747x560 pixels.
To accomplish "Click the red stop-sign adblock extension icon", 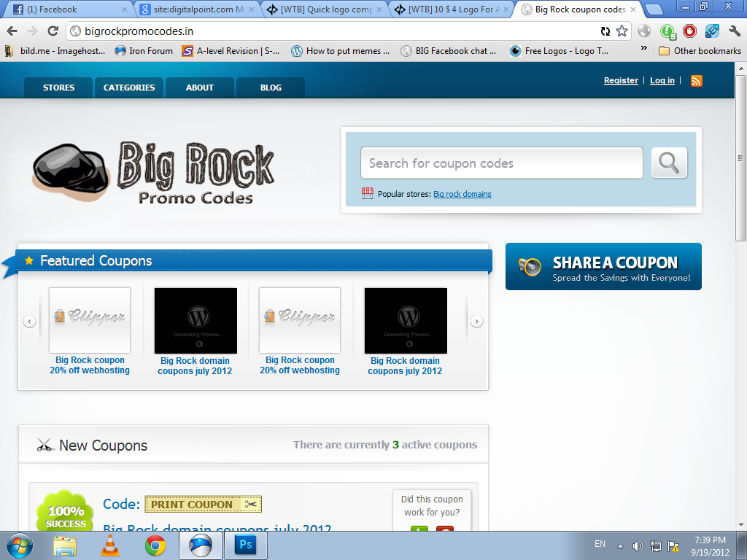I will 689,31.
